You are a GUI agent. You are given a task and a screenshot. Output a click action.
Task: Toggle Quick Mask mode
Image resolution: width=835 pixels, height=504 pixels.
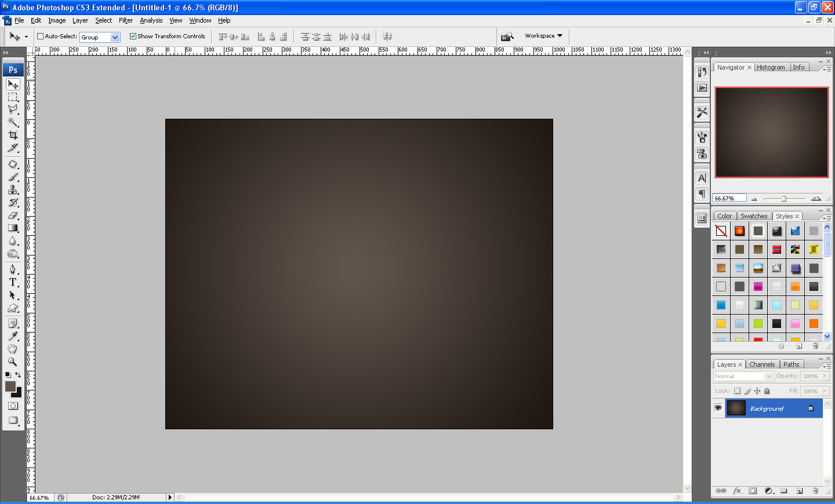(13, 406)
